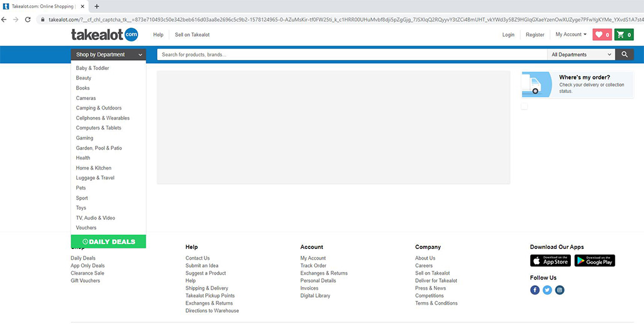The height and width of the screenshot is (324, 644).
Task: Open the Track Order footer link
Action: pos(313,266)
